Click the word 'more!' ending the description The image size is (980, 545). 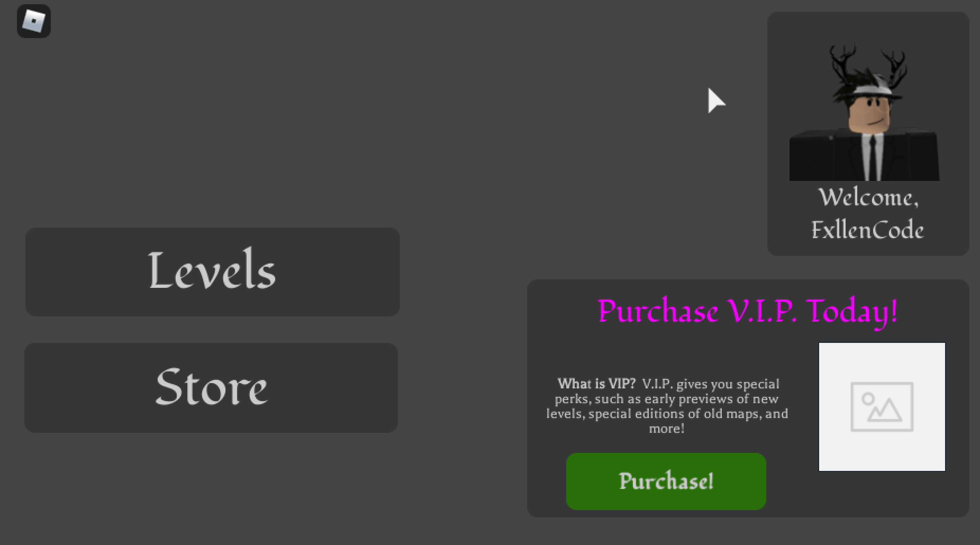(x=666, y=429)
